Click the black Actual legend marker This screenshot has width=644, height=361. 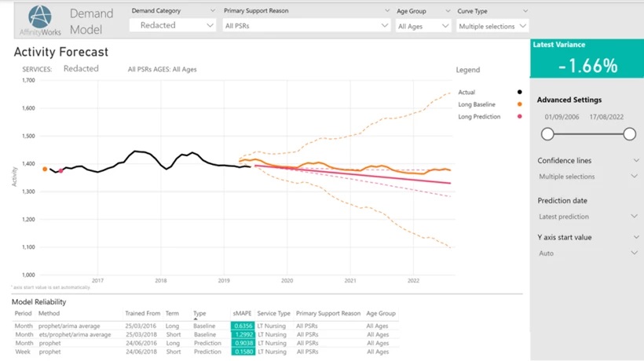[519, 93]
